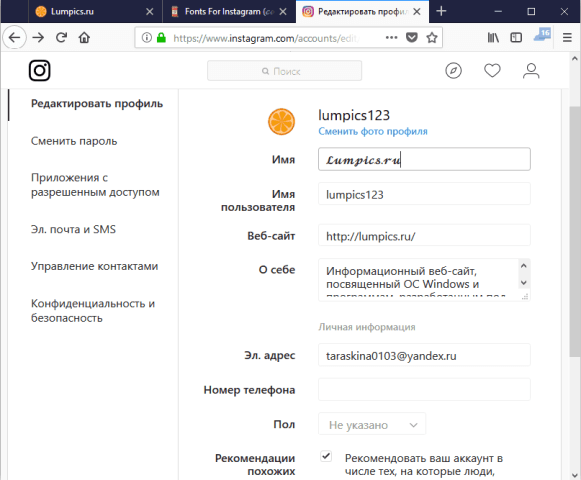Click the О себе textarea resize handle
This screenshot has width=581, height=480.
[x=525, y=296]
